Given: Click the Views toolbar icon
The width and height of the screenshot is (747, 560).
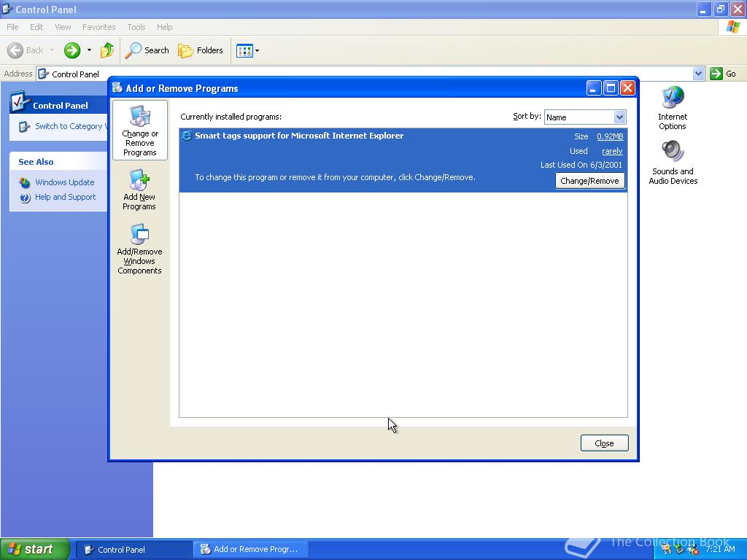Looking at the screenshot, I should coord(244,50).
